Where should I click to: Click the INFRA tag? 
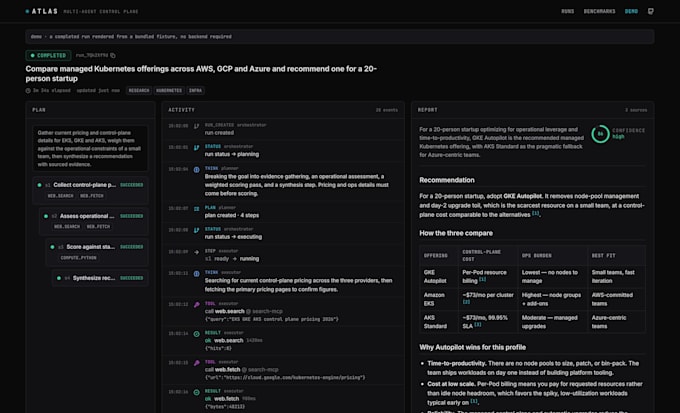(x=196, y=91)
